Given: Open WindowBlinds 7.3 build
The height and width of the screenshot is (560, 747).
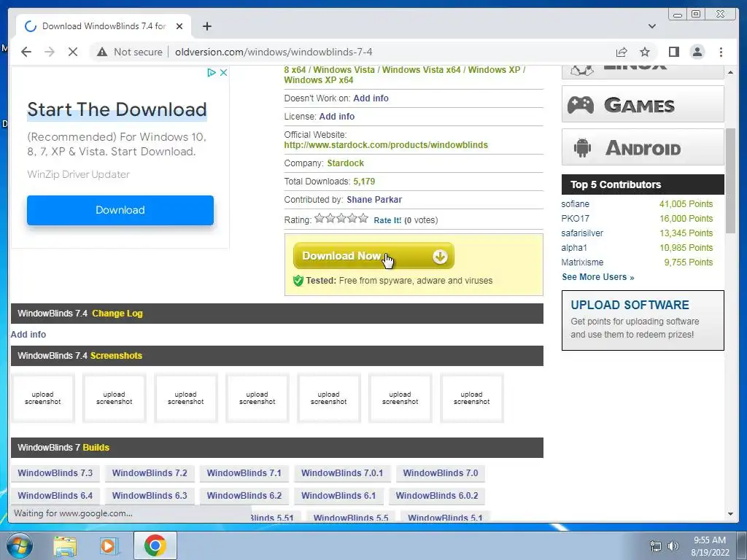Looking at the screenshot, I should coord(55,472).
